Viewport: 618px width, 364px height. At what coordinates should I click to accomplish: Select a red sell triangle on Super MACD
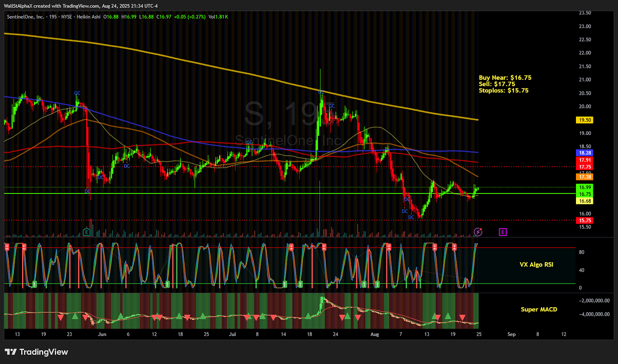342,317
